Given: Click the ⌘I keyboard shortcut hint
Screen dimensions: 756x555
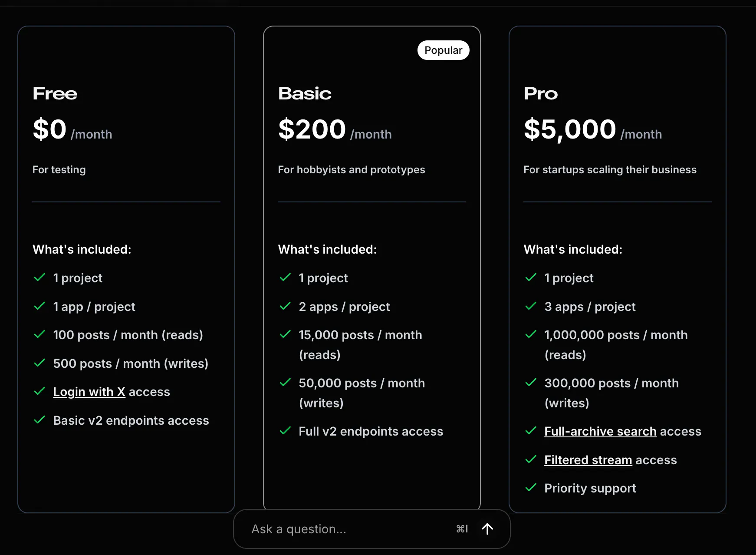Looking at the screenshot, I should point(462,529).
